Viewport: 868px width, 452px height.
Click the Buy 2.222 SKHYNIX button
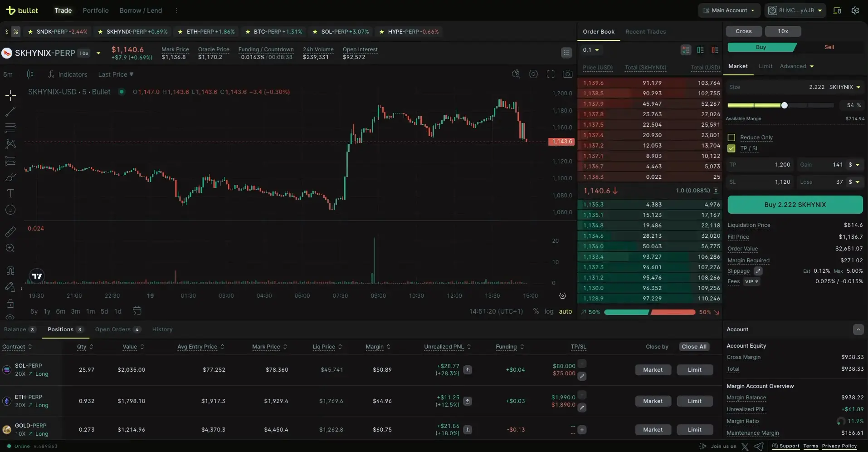[795, 205]
